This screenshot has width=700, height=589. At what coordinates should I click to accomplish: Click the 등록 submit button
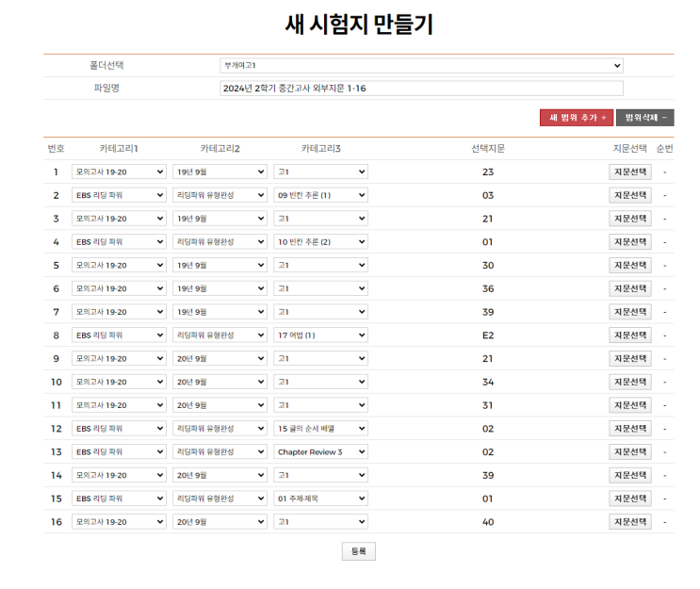point(359,551)
